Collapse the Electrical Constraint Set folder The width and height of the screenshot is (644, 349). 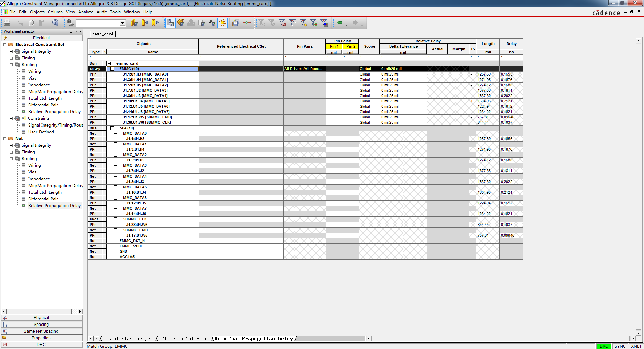point(5,45)
